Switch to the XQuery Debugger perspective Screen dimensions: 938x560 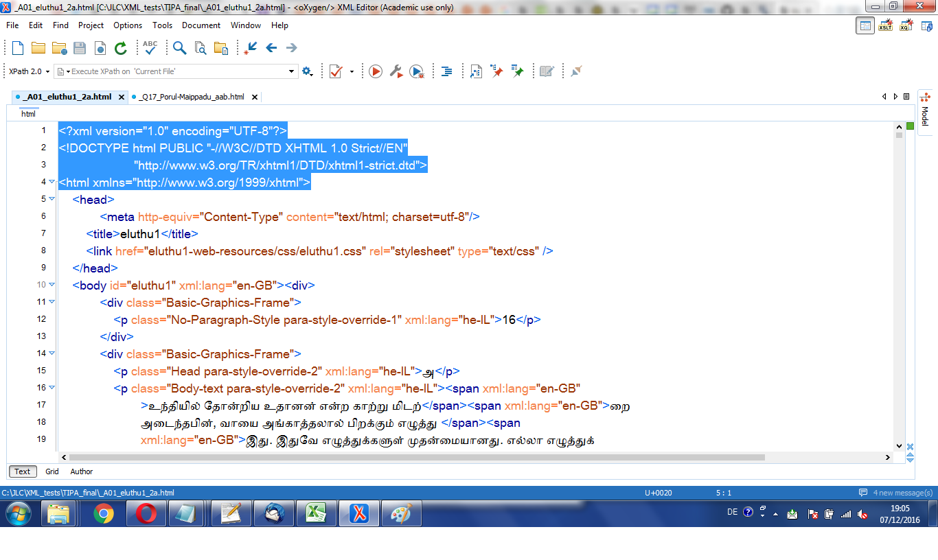(x=906, y=26)
